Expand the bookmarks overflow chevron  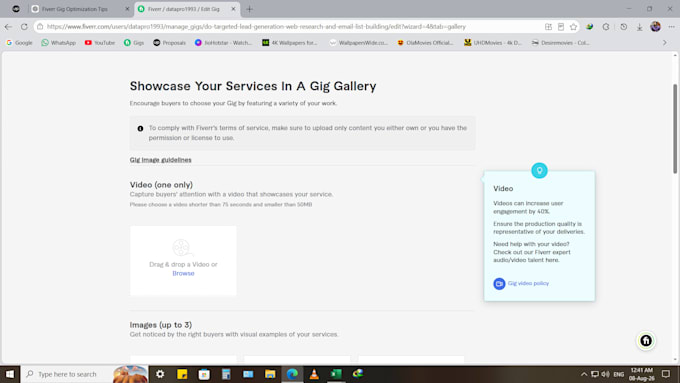coord(665,43)
